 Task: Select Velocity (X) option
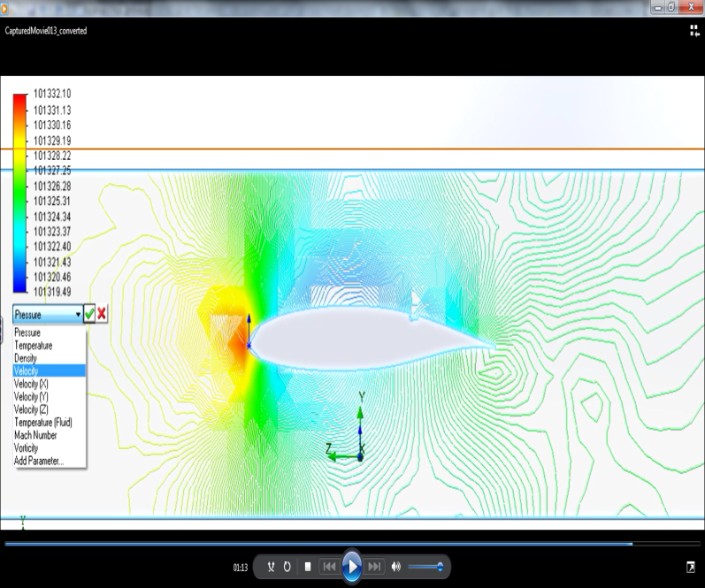31,384
